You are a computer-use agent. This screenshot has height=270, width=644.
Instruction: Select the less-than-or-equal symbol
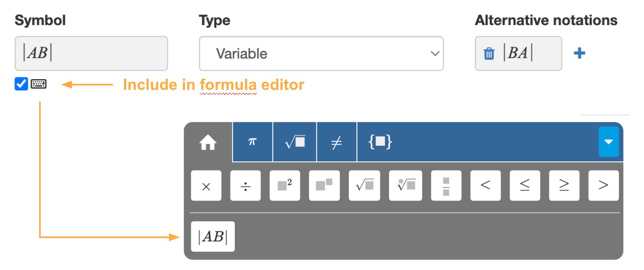point(524,185)
